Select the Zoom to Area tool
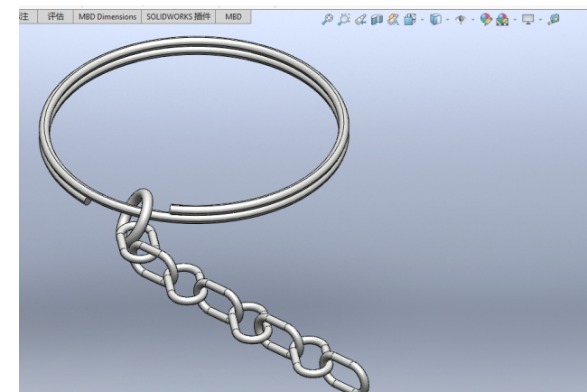Image resolution: width=587 pixels, height=392 pixels. pos(344,19)
